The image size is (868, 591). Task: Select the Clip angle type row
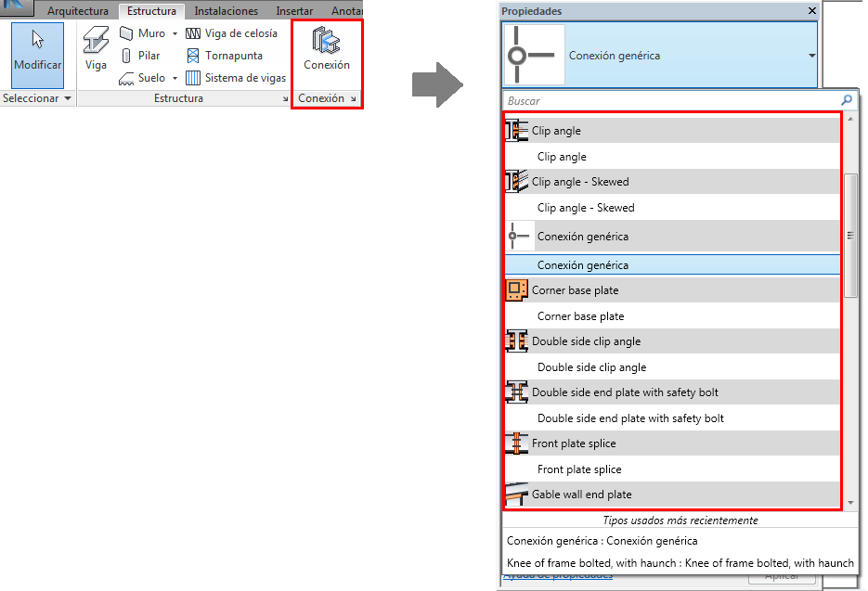[672, 157]
